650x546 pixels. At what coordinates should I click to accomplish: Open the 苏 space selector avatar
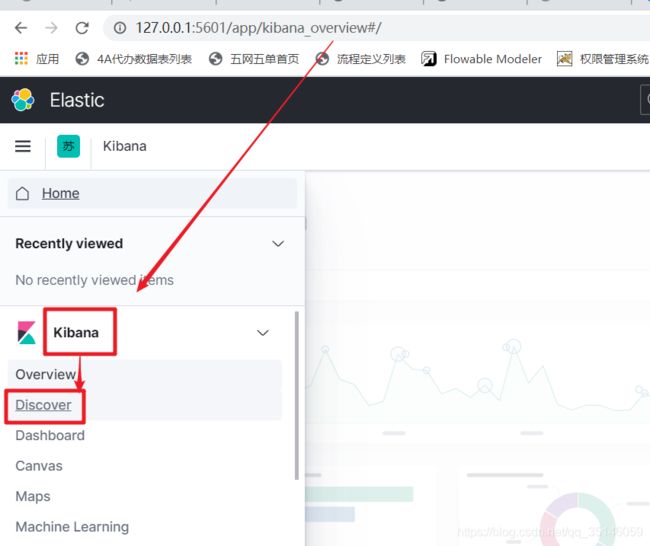[x=68, y=146]
